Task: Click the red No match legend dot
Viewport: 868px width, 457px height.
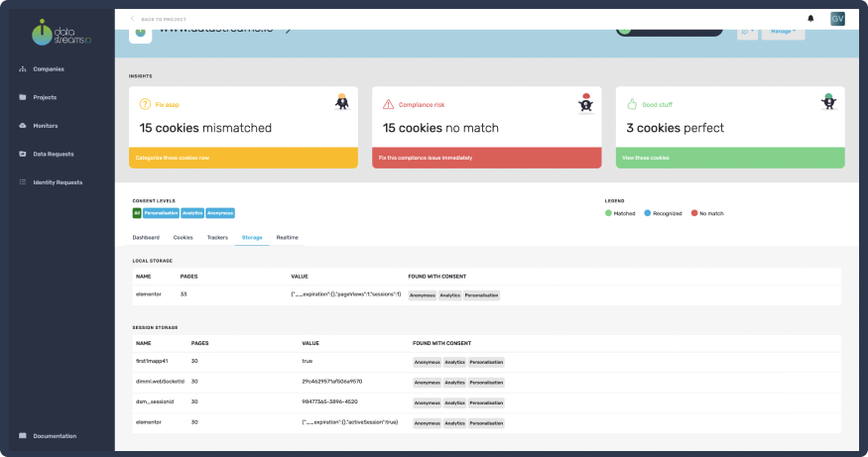Action: coord(694,213)
